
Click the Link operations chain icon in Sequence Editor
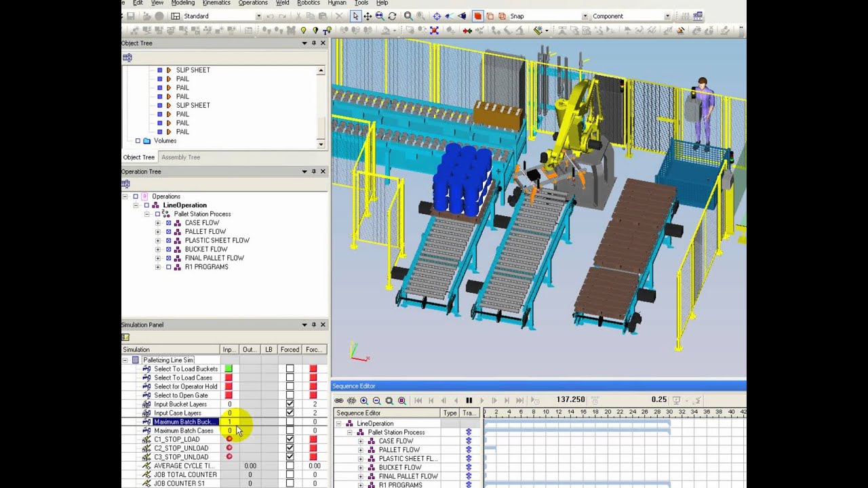339,401
